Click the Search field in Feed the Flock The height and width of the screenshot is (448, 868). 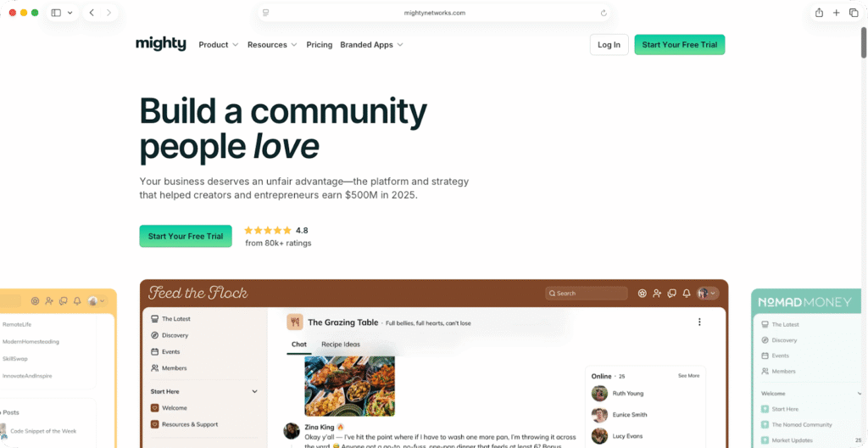click(587, 294)
